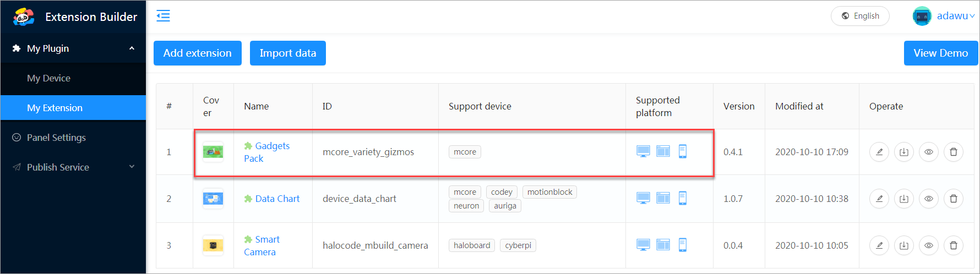Viewport: 980px width, 274px height.
Task: Click the Extension Builder panda logo
Action: tap(23, 17)
